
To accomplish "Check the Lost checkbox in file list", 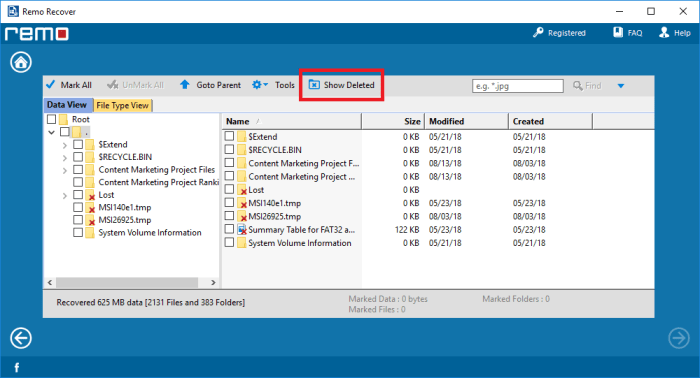I will (229, 189).
